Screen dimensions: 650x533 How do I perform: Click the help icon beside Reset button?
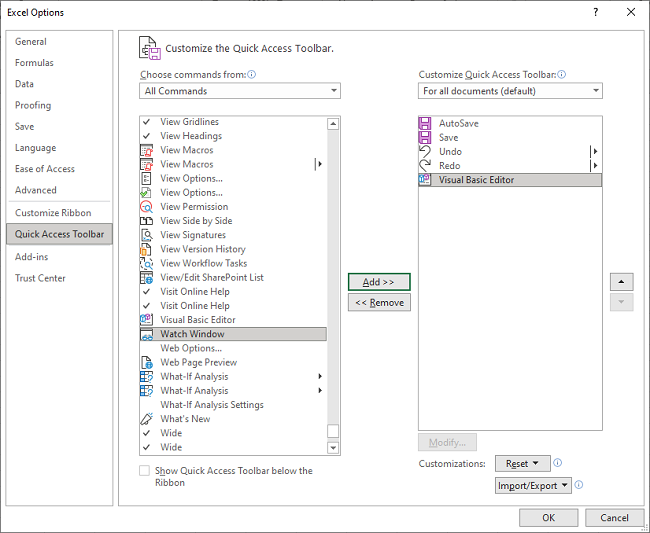click(558, 463)
